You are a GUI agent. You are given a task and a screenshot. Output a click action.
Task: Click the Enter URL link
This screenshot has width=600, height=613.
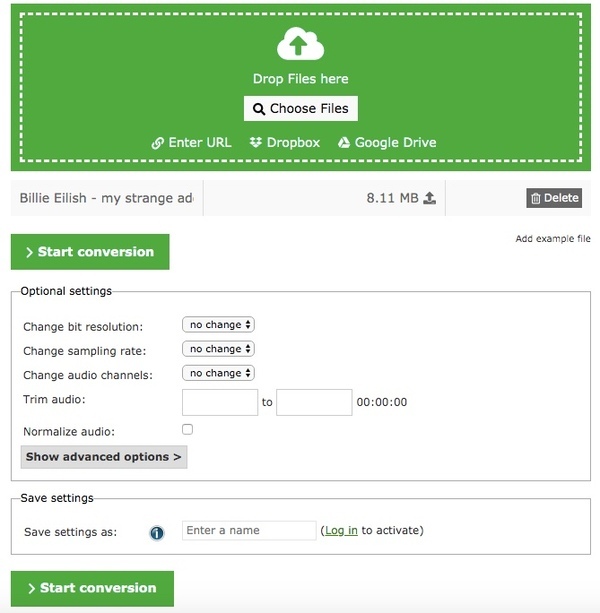pos(191,143)
